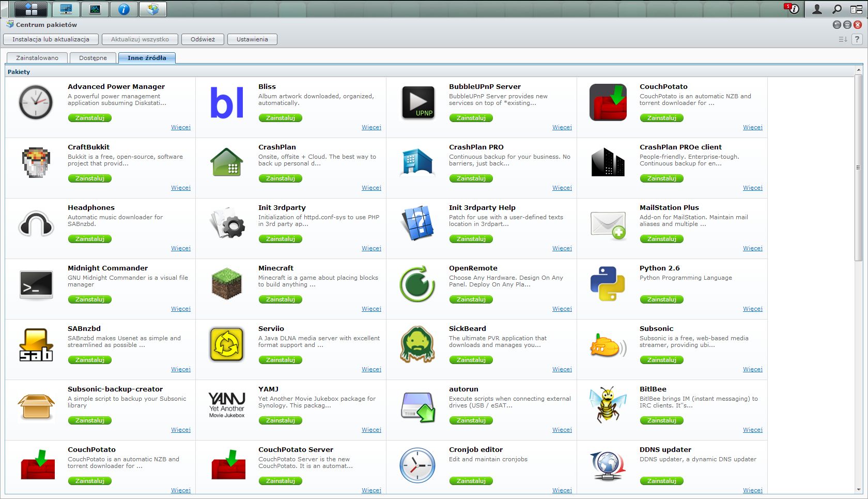Viewport: 868px width, 499px height.
Task: Install Midnight Commander with Zainstaluj
Action: coord(90,299)
